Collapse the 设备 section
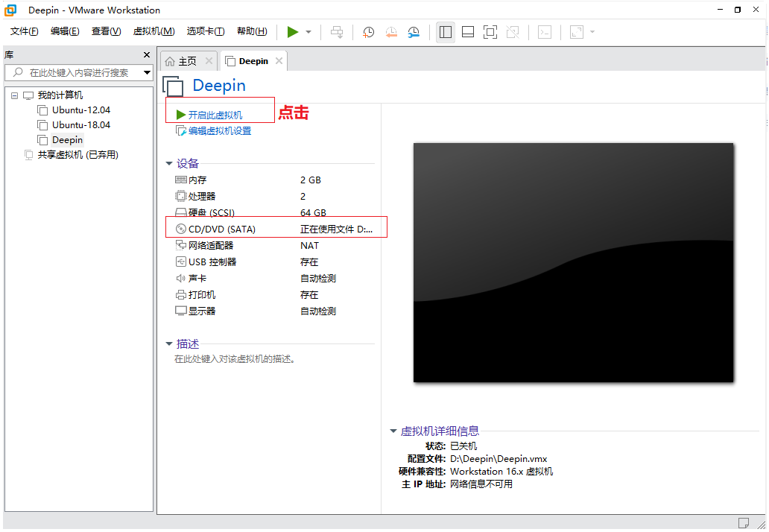769x532 pixels. pyautogui.click(x=169, y=164)
